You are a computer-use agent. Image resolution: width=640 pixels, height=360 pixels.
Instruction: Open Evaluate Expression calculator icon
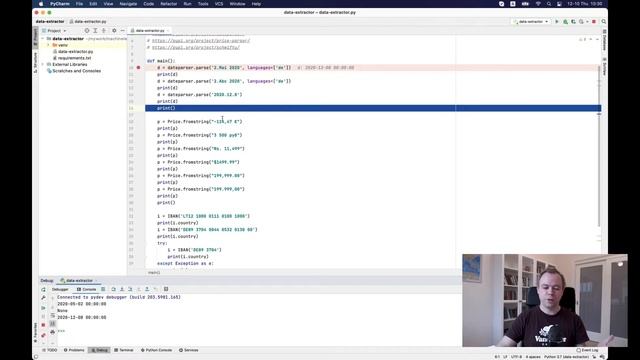coord(166,289)
